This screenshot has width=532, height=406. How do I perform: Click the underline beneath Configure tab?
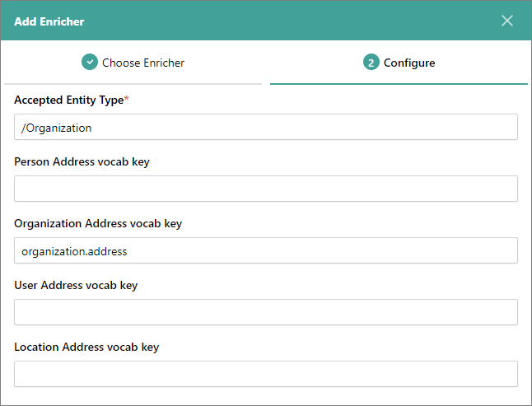click(399, 83)
